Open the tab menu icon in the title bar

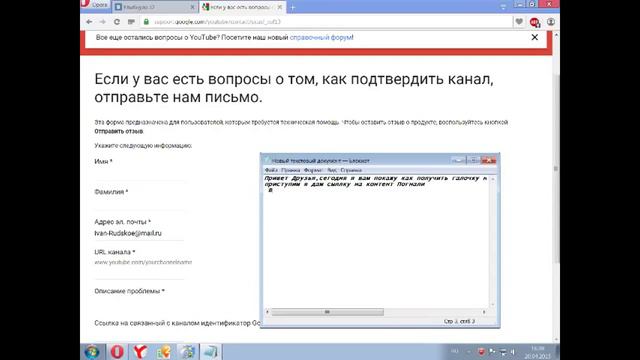(503, 7)
